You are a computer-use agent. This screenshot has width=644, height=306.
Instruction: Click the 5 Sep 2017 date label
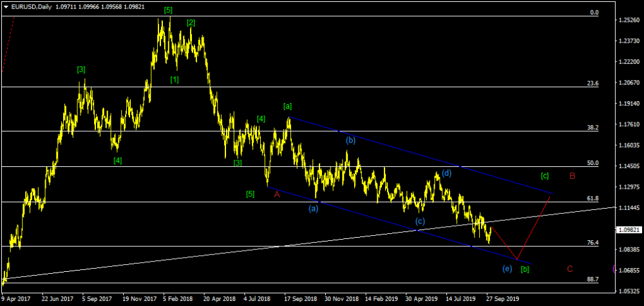pyautogui.click(x=97, y=300)
